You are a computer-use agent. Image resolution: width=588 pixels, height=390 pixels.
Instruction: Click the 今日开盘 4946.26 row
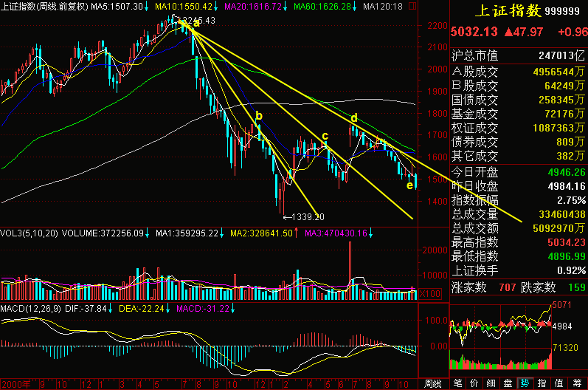[518, 172]
